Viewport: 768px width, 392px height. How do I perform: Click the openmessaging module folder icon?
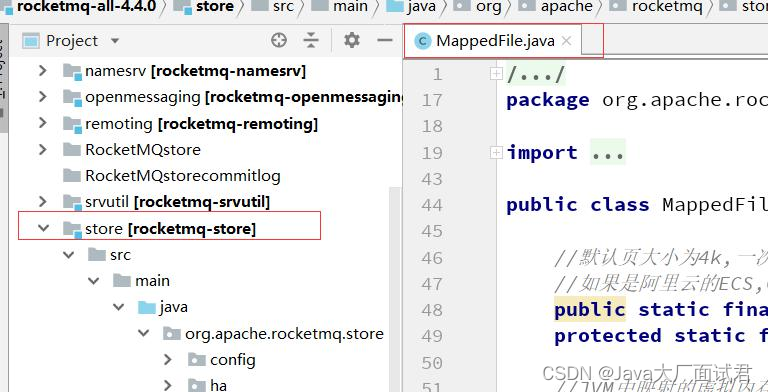72,98
